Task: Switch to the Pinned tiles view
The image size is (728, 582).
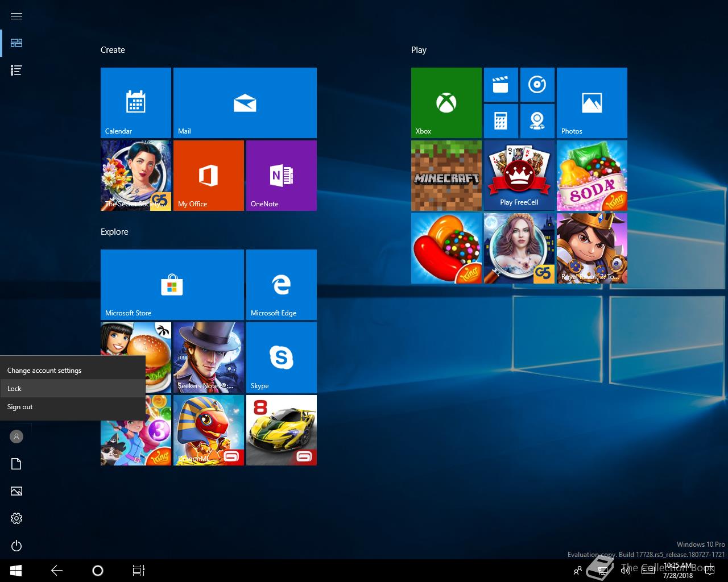Action: (16, 43)
